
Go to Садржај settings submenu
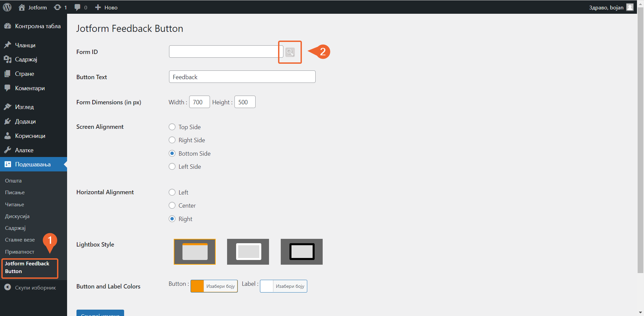click(15, 228)
